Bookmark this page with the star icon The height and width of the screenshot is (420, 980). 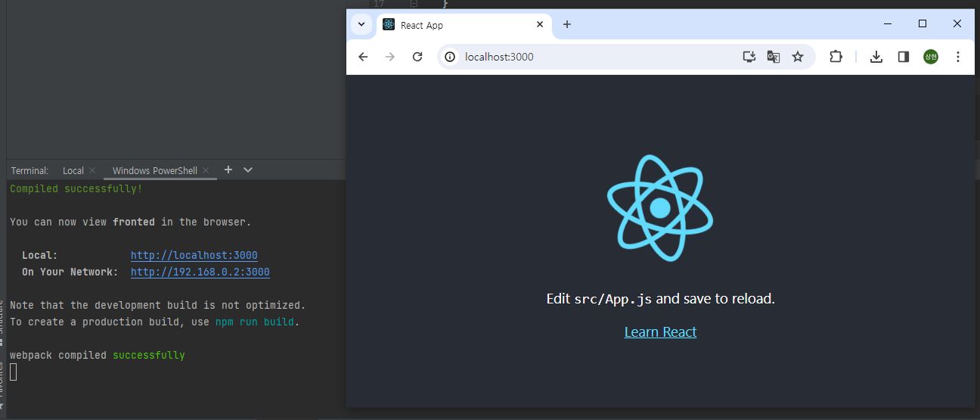[x=798, y=57]
